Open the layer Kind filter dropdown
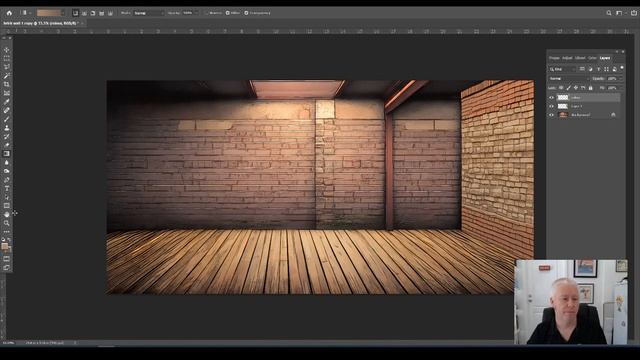This screenshot has height=360, width=640. 562,69
